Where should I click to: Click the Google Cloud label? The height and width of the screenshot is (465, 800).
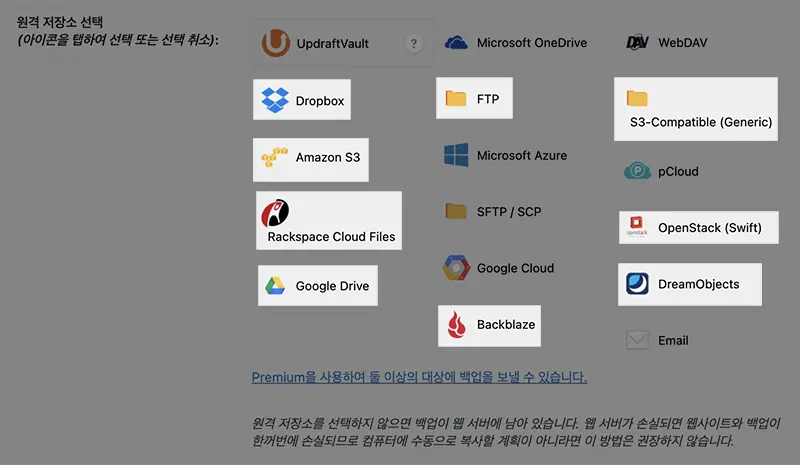(515, 268)
